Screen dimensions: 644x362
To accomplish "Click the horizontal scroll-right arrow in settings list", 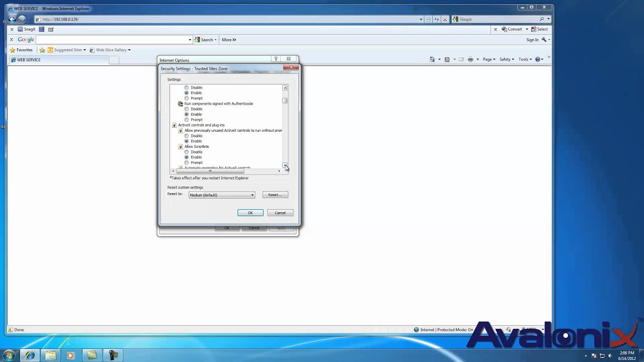I will [x=279, y=171].
